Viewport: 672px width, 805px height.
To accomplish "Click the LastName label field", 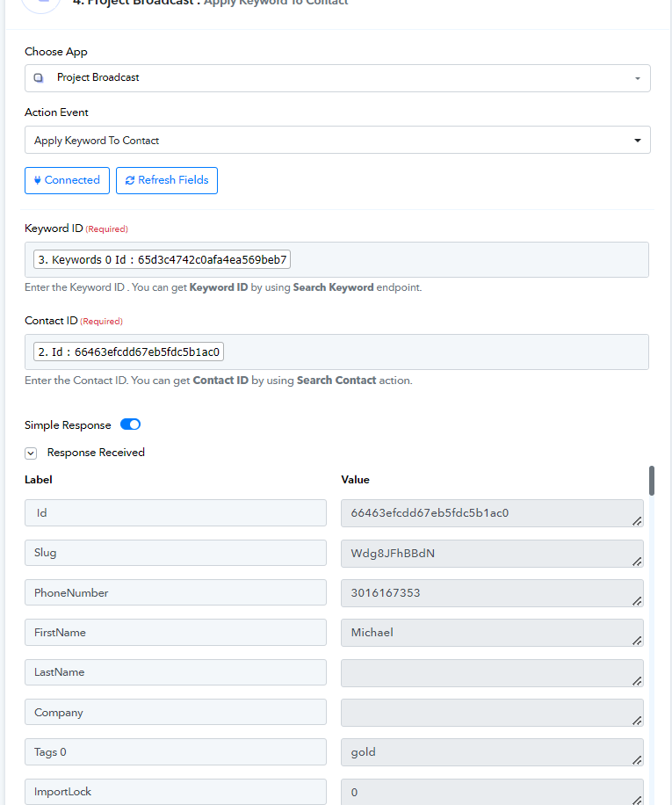I will pyautogui.click(x=176, y=672).
